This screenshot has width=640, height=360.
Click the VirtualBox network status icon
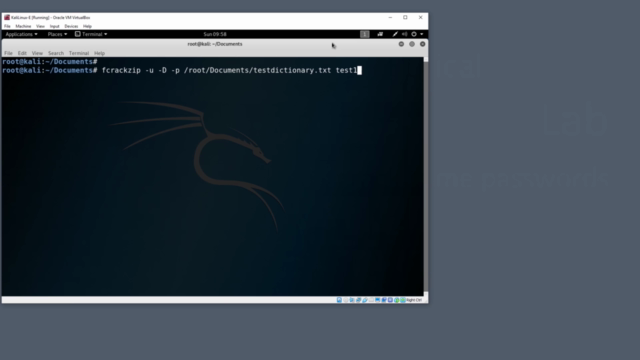358,300
